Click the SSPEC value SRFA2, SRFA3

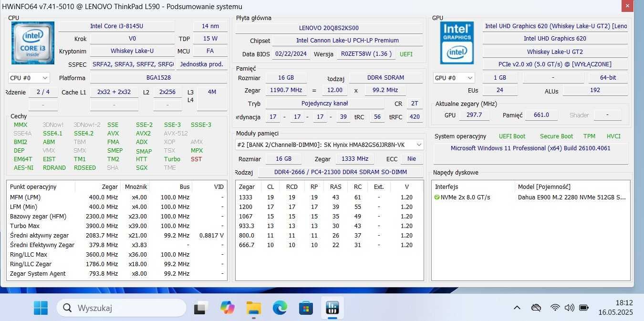pos(133,64)
